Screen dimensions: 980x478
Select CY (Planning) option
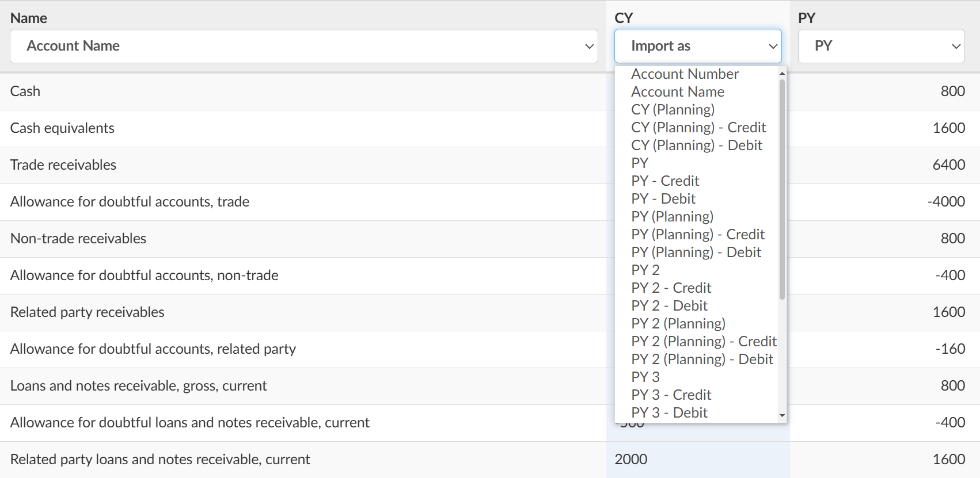pyautogui.click(x=673, y=110)
